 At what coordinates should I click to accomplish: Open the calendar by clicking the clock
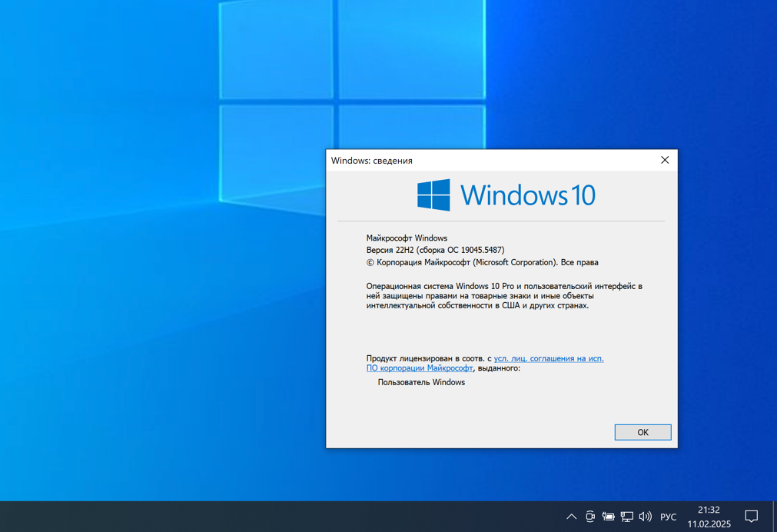pyautogui.click(x=708, y=509)
